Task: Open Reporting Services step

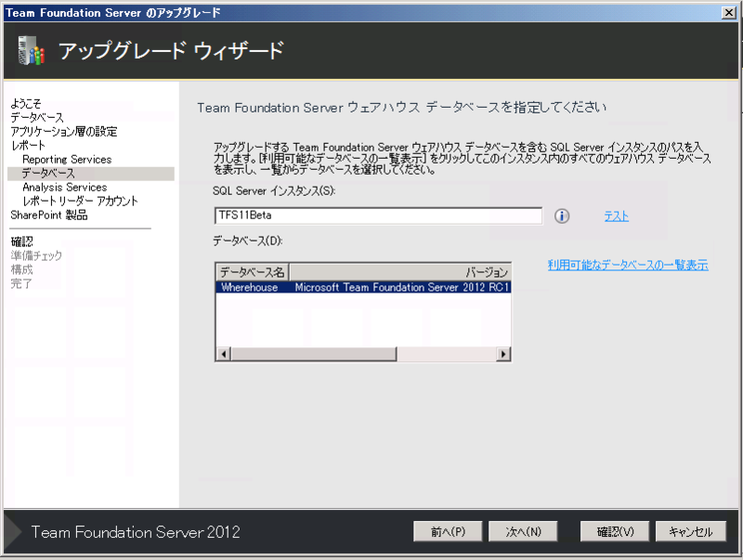Action: point(67,160)
